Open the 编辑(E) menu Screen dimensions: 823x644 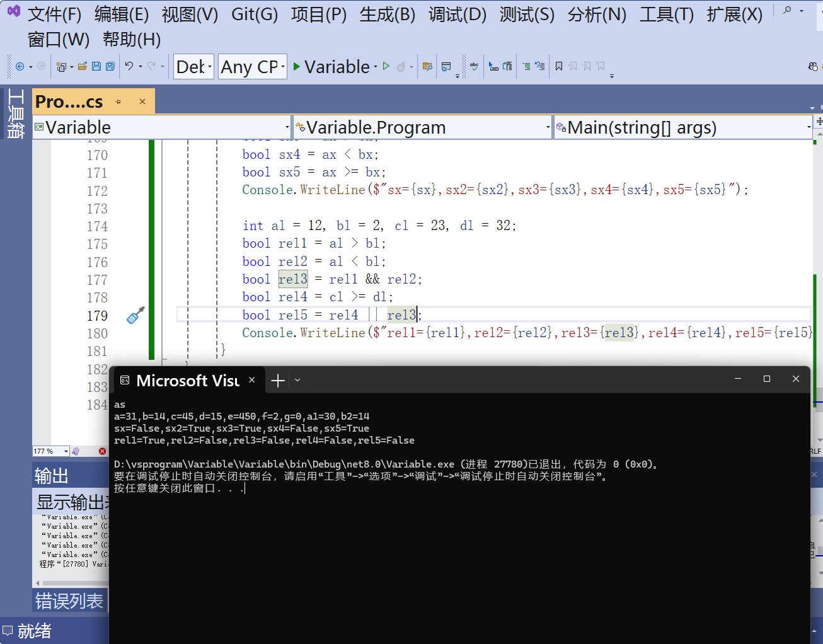122,14
